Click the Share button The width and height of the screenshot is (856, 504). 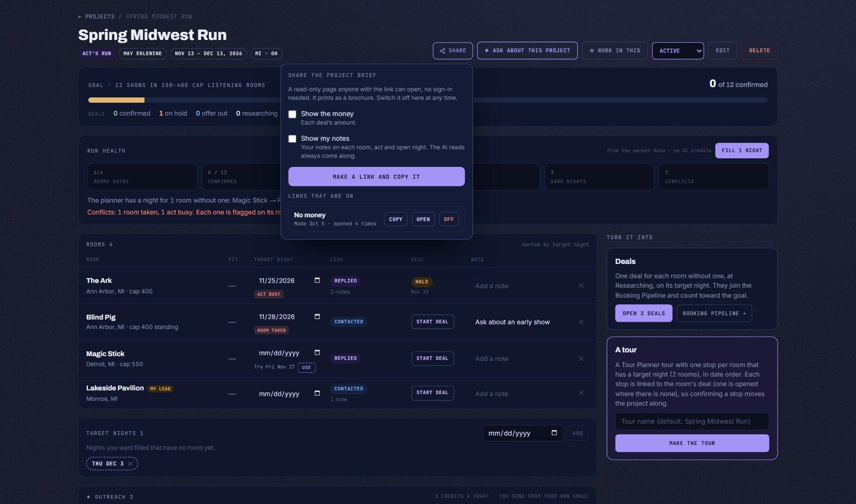click(x=453, y=51)
